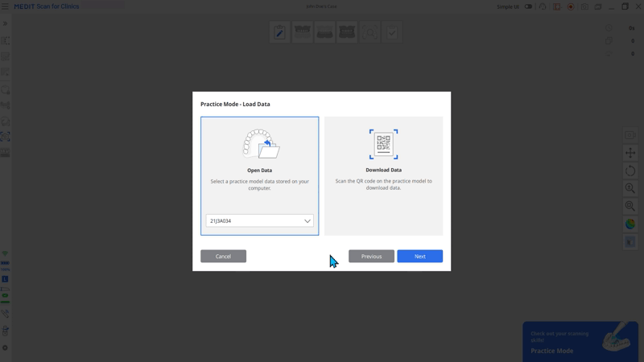Click the Previous button
The image size is (644, 362).
[371, 256]
